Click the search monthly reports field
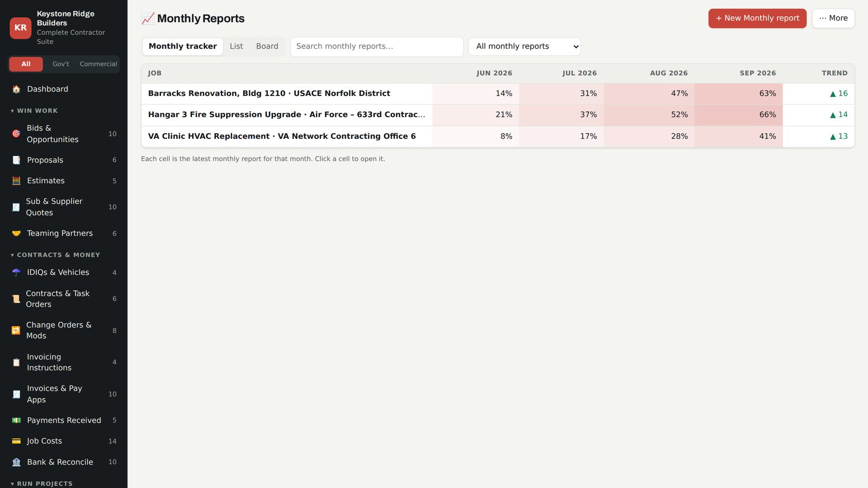Screen dimensions: 868x488 point(376,47)
